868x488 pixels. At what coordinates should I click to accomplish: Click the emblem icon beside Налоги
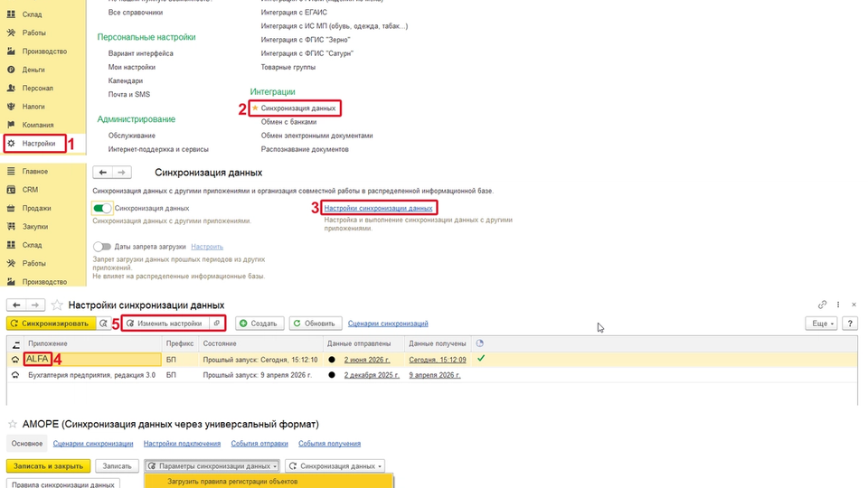click(x=11, y=107)
